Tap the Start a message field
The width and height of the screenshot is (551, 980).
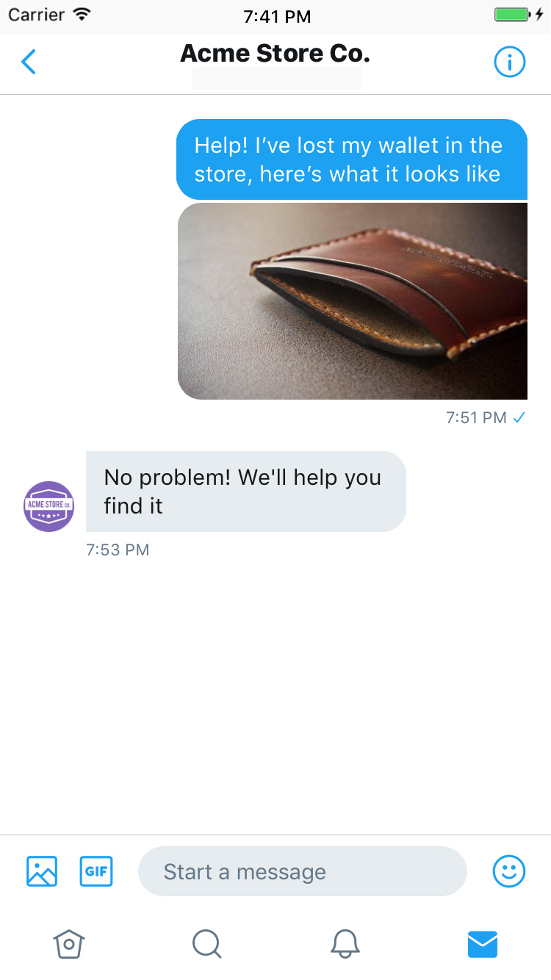(x=303, y=871)
